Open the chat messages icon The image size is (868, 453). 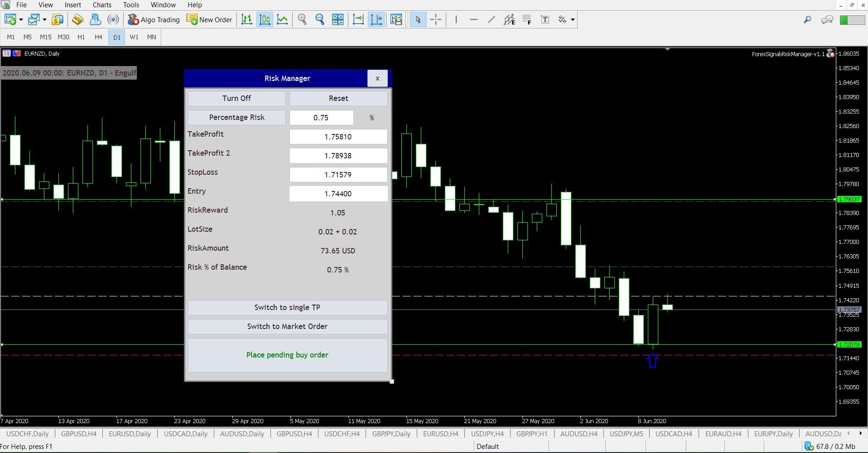[827, 19]
